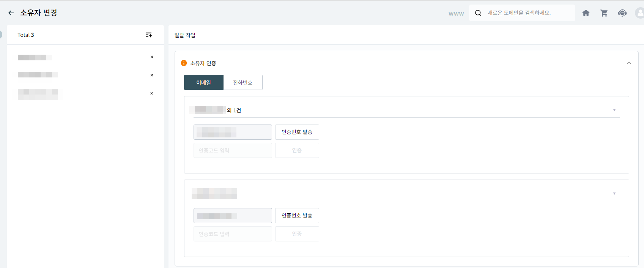Click 인증 button in first group
Screen dimensions: 644x268
pos(297,150)
